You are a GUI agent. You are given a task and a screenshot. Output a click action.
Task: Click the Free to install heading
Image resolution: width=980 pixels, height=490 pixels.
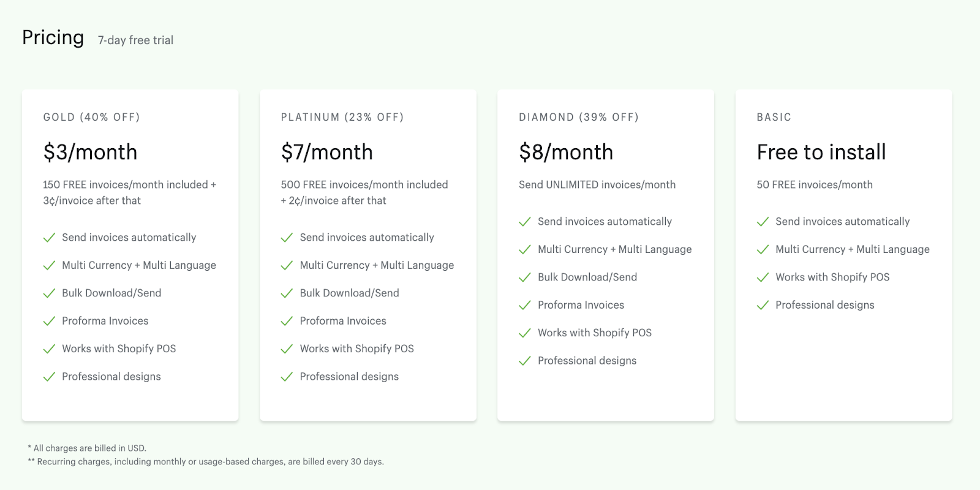point(821,152)
